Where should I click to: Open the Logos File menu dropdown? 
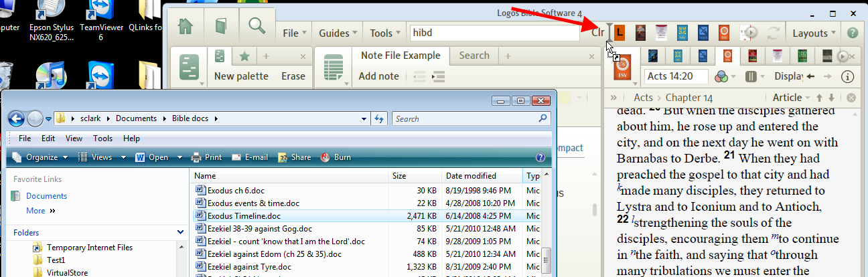click(294, 33)
